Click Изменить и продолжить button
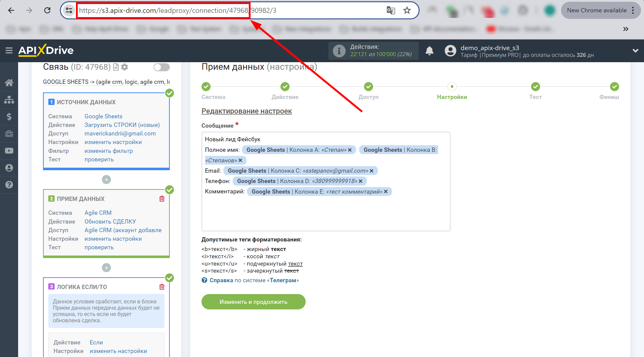644x357 pixels. click(x=254, y=302)
